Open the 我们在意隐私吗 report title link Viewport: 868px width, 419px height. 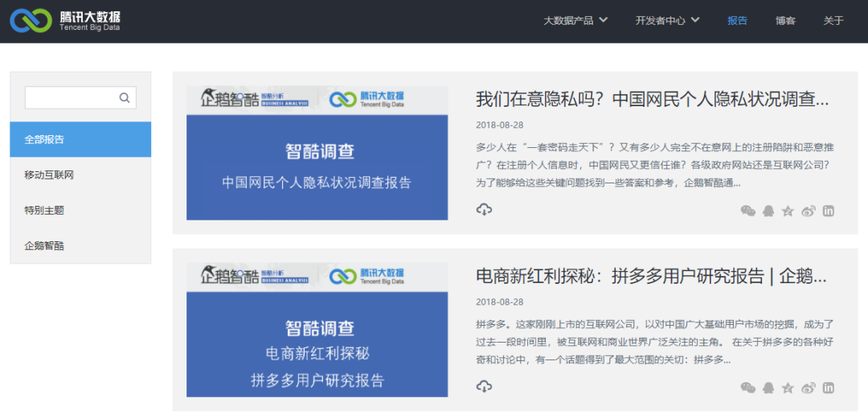click(x=653, y=100)
